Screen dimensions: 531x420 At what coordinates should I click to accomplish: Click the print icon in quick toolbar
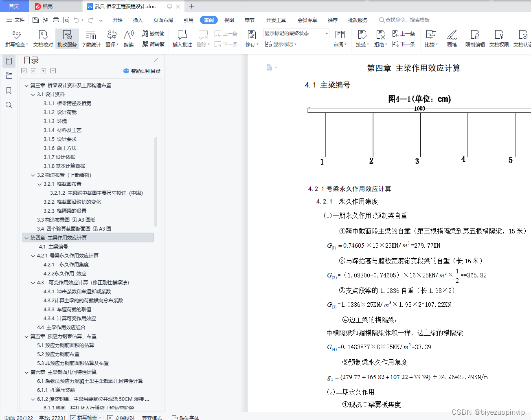tap(56, 20)
